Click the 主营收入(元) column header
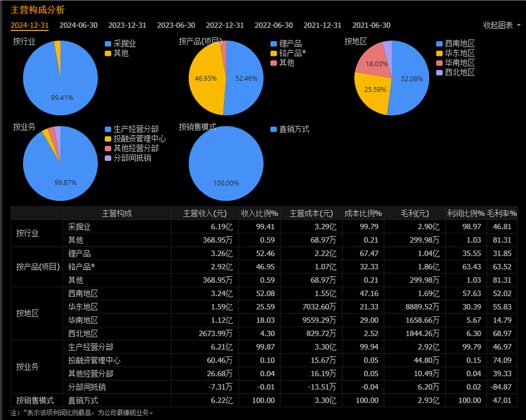This screenshot has width=526, height=420. coord(204,213)
